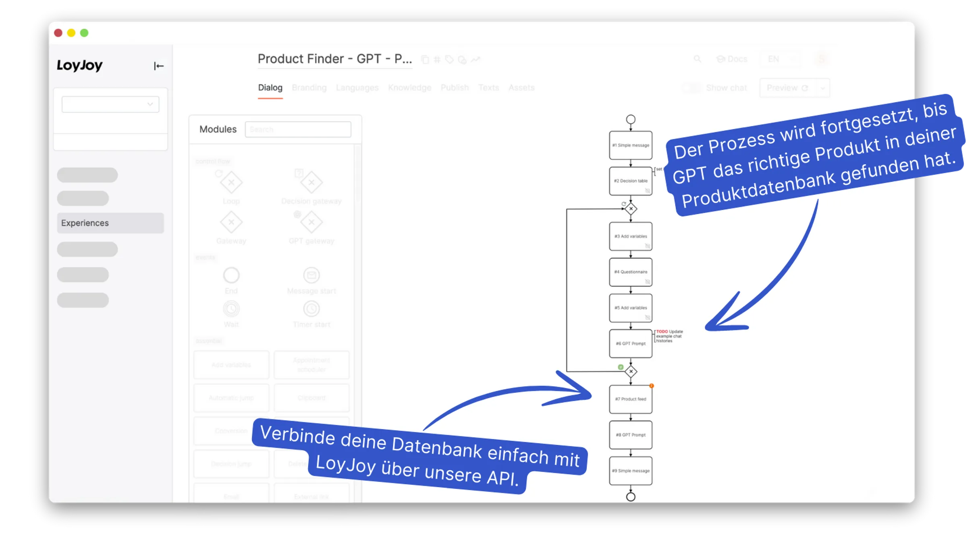Open the Publish tab
980x536 pixels.
tap(454, 87)
